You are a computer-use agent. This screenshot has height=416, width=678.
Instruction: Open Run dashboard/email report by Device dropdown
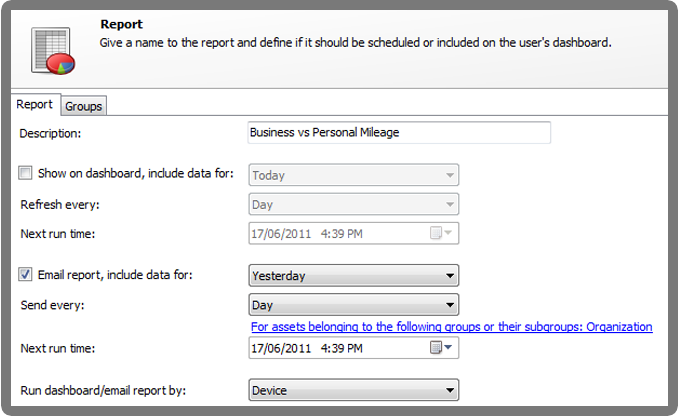353,390
